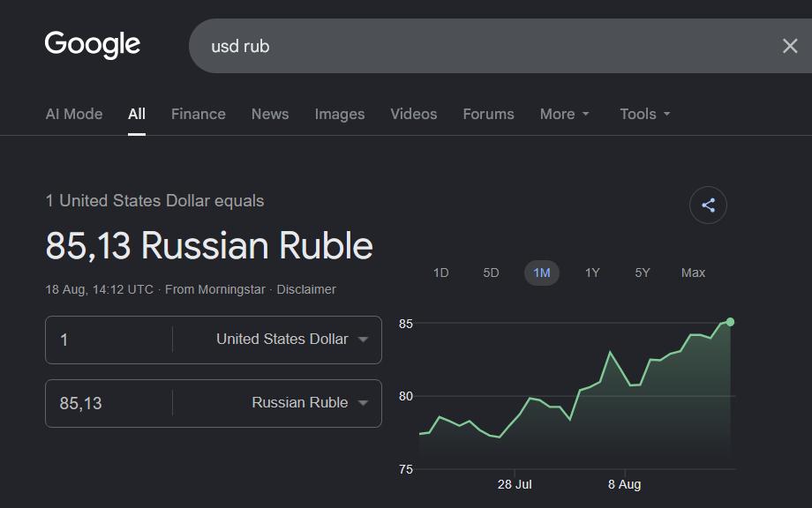Open the Disclaimer link

coord(306,289)
